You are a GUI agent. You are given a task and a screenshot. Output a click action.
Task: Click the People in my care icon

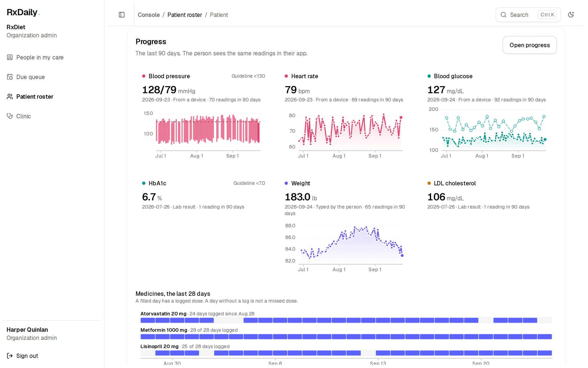point(10,57)
